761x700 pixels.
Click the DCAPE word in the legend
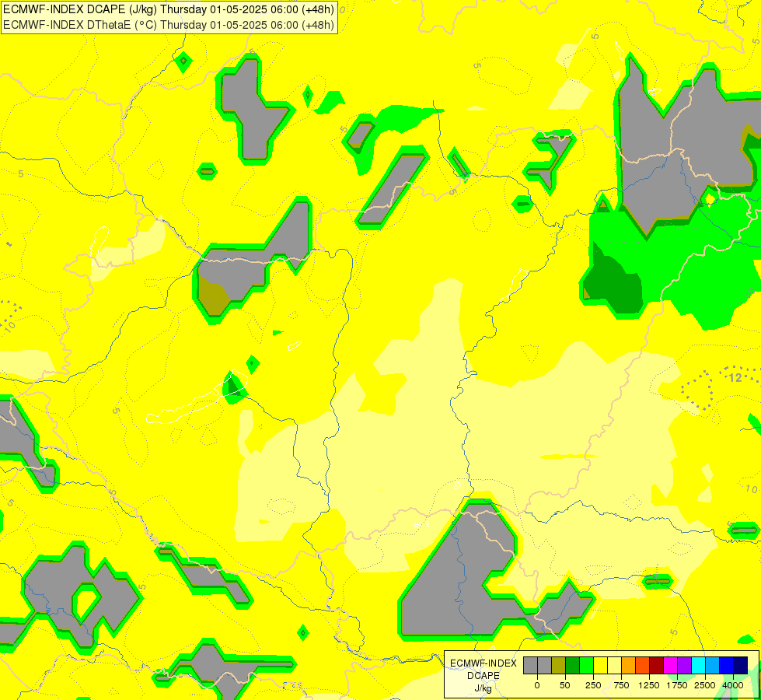click(483, 676)
